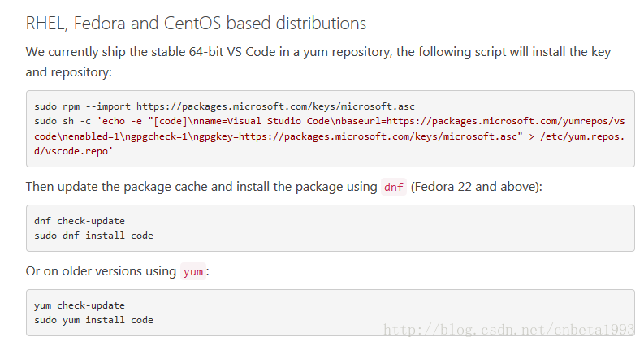The height and width of the screenshot is (346, 644).
Task: Click the 'dnf check-update' command
Action: point(80,221)
